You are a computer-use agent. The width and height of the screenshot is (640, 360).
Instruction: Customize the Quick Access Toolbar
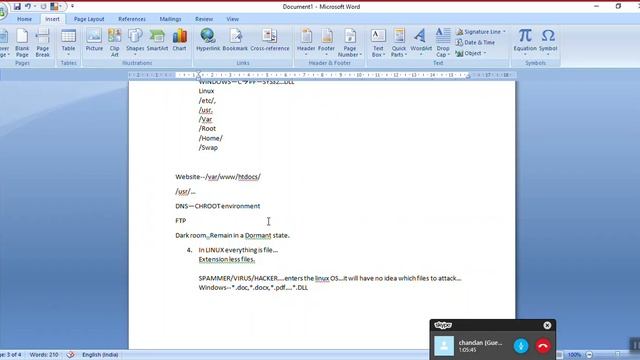click(x=73, y=7)
